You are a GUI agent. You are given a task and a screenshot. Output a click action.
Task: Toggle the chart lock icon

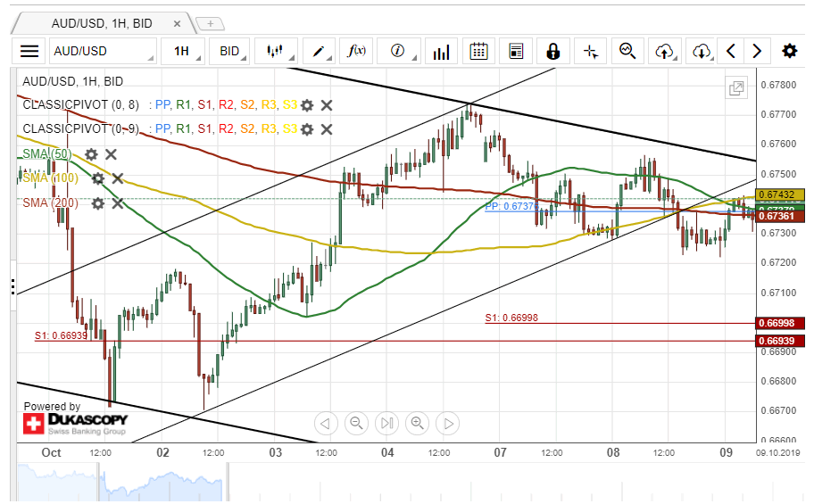pyautogui.click(x=552, y=51)
